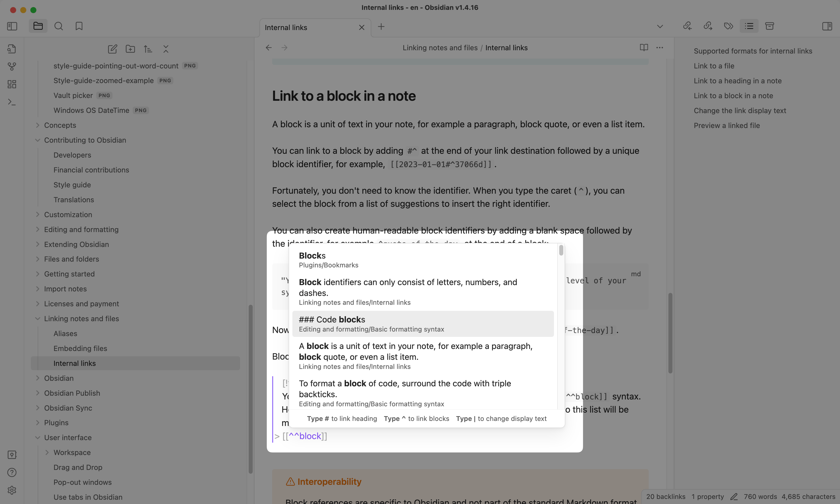Open the note's more options menu
840x504 pixels.
coord(660,47)
